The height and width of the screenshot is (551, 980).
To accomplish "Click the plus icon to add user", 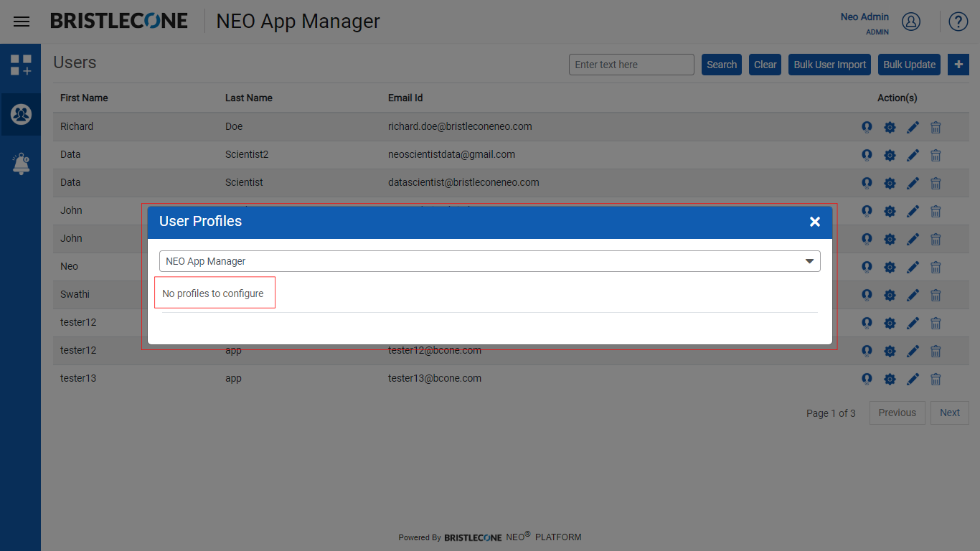I will (x=958, y=65).
